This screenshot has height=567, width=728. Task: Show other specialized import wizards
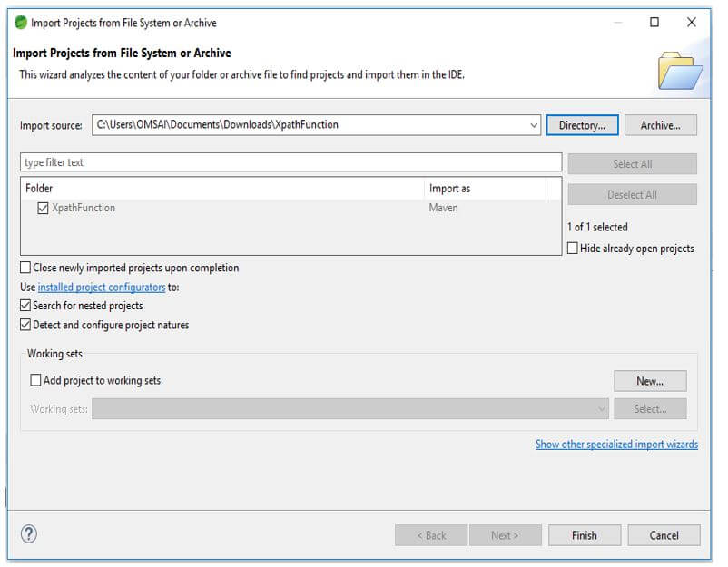click(x=616, y=445)
